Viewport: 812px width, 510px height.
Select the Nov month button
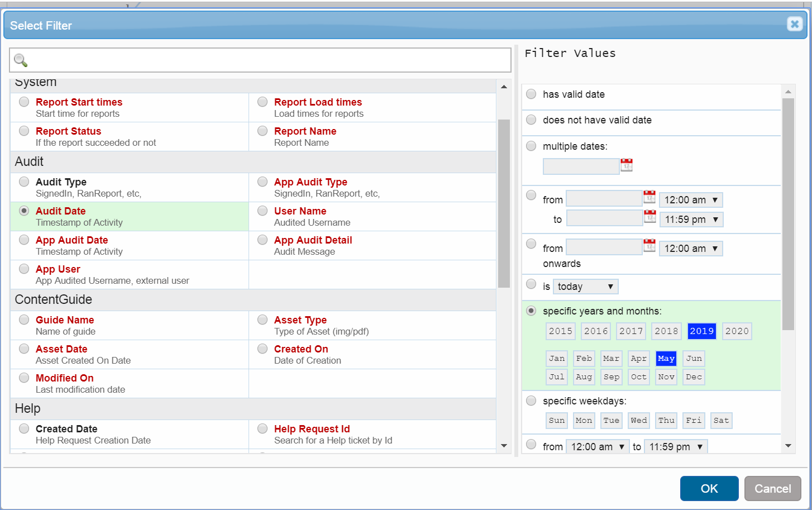click(x=666, y=377)
